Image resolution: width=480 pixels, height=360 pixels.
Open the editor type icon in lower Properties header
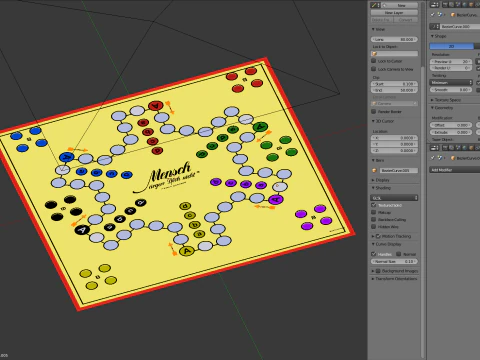tap(434, 147)
